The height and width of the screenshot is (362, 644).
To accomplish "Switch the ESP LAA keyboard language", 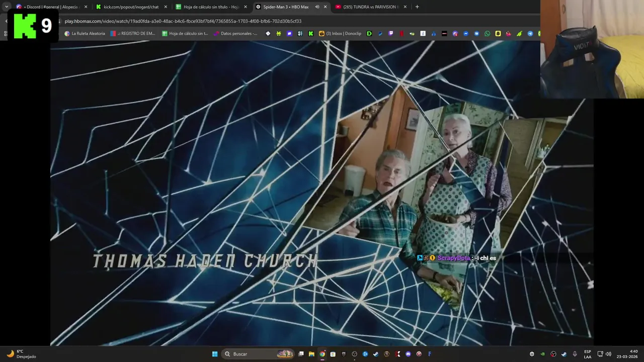I will pyautogui.click(x=588, y=354).
